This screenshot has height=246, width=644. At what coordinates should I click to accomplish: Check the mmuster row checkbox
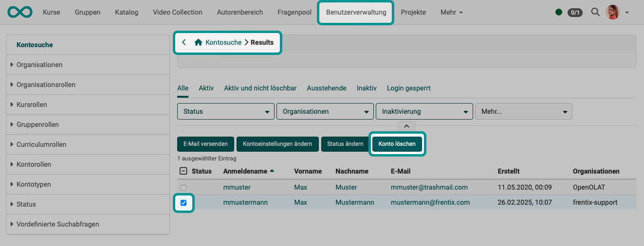tap(184, 187)
